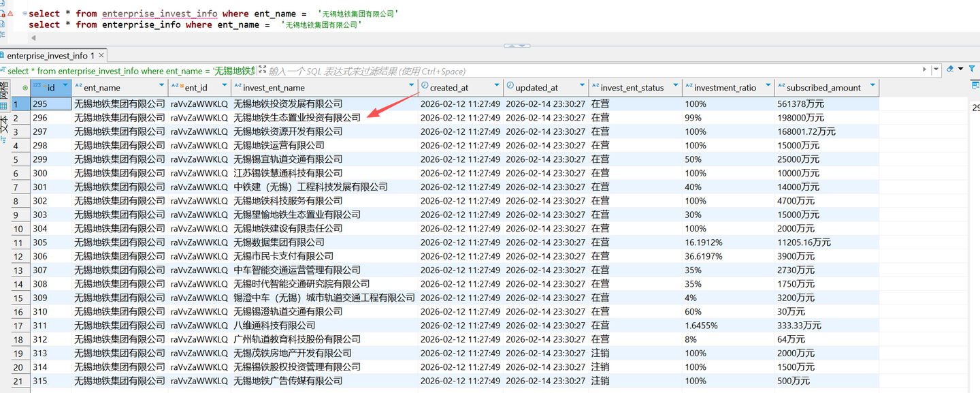Click investment_ratio cell 36.6197%
Screen dimensions: 980x393
[x=729, y=256]
